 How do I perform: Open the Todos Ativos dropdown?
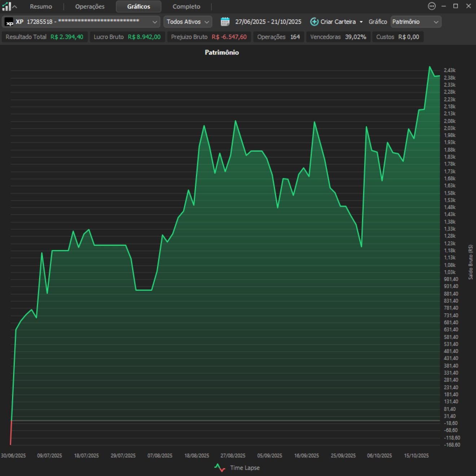pos(188,22)
